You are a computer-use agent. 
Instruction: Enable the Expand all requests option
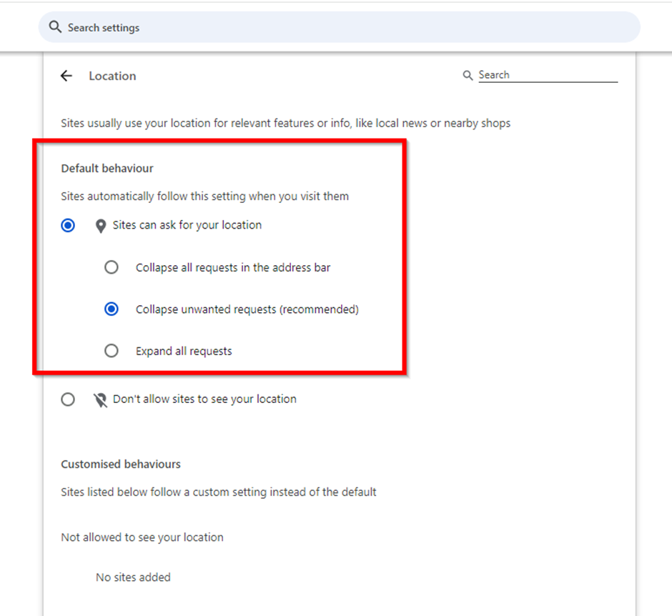(x=112, y=351)
